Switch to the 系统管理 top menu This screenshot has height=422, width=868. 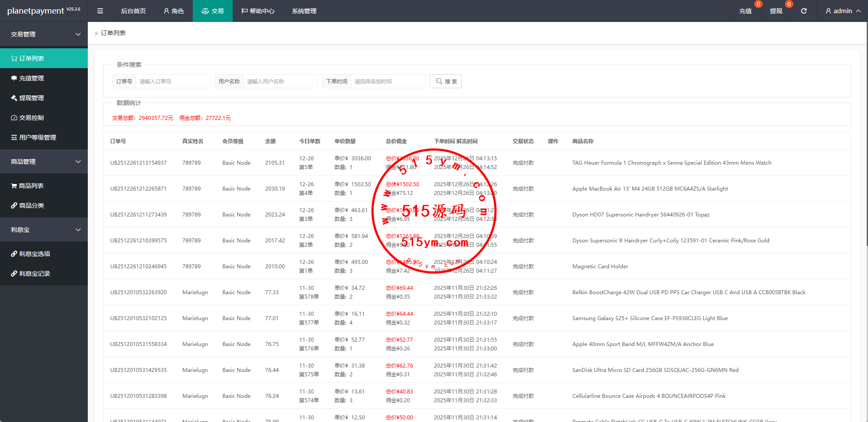(304, 11)
